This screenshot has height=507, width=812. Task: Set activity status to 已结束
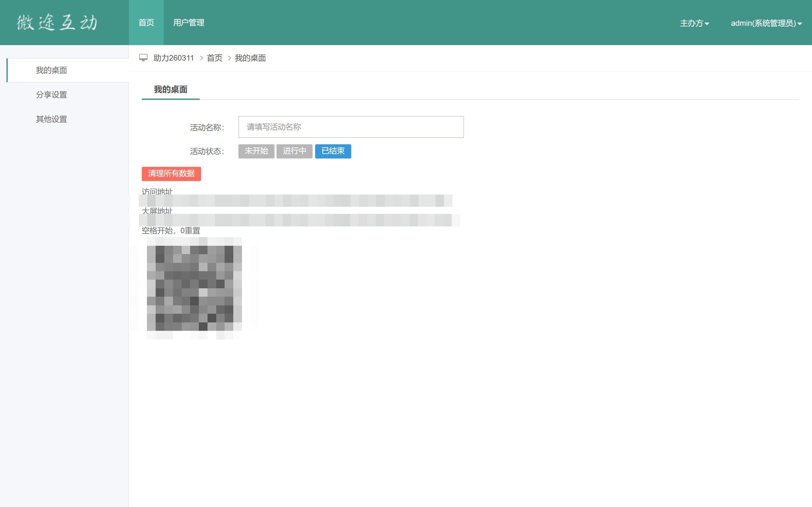[x=333, y=151]
